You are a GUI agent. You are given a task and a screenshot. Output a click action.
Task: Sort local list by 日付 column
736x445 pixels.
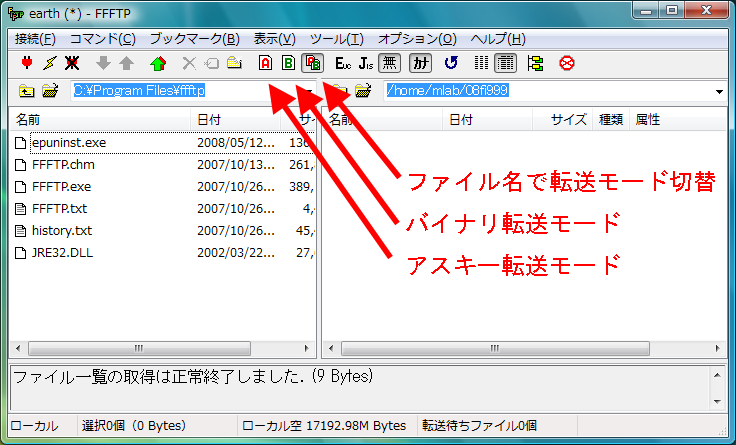236,120
